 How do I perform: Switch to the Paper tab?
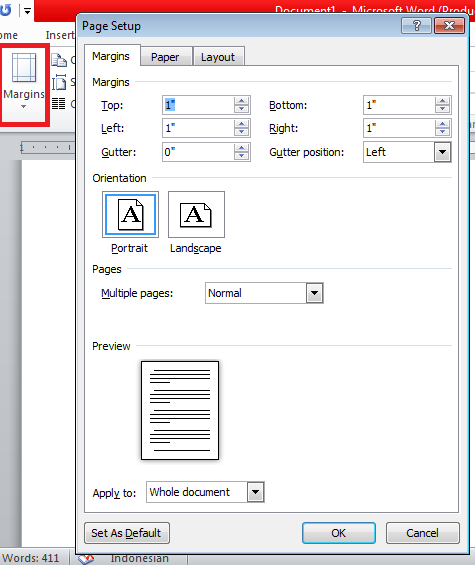165,57
